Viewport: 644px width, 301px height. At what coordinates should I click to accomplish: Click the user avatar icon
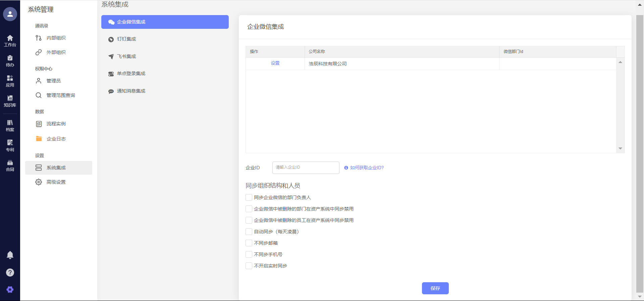(x=10, y=14)
